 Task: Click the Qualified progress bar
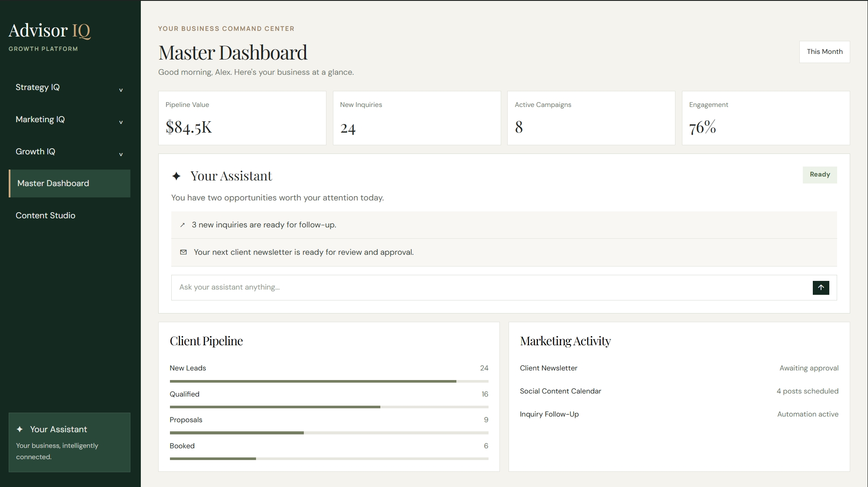coord(329,407)
